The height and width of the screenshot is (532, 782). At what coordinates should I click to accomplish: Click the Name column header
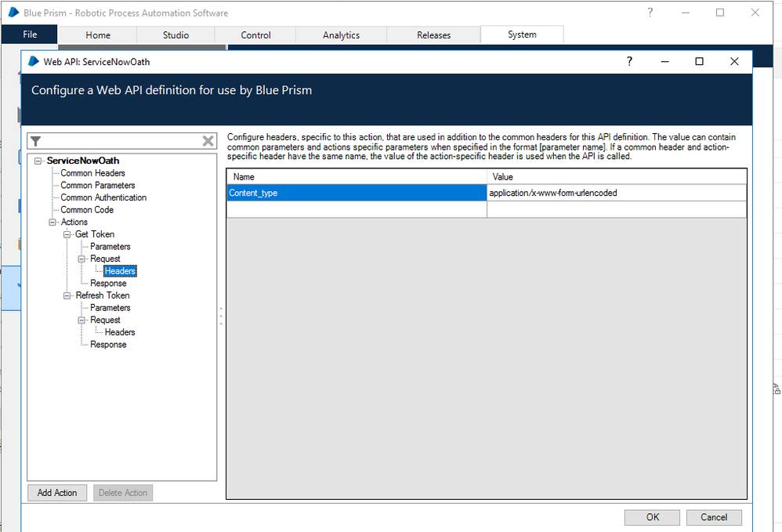(x=357, y=177)
